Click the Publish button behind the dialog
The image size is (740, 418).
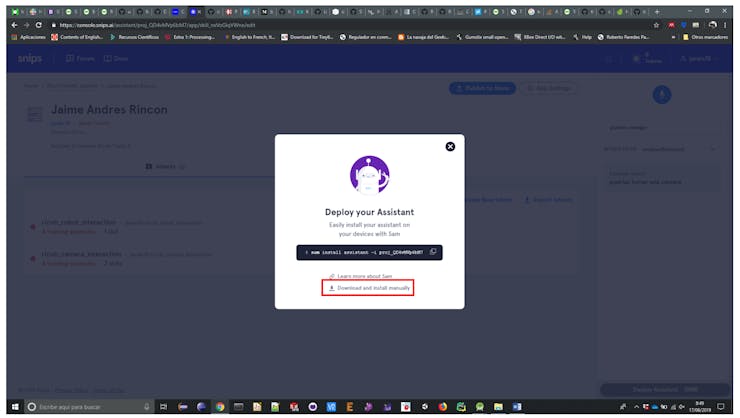coord(482,88)
